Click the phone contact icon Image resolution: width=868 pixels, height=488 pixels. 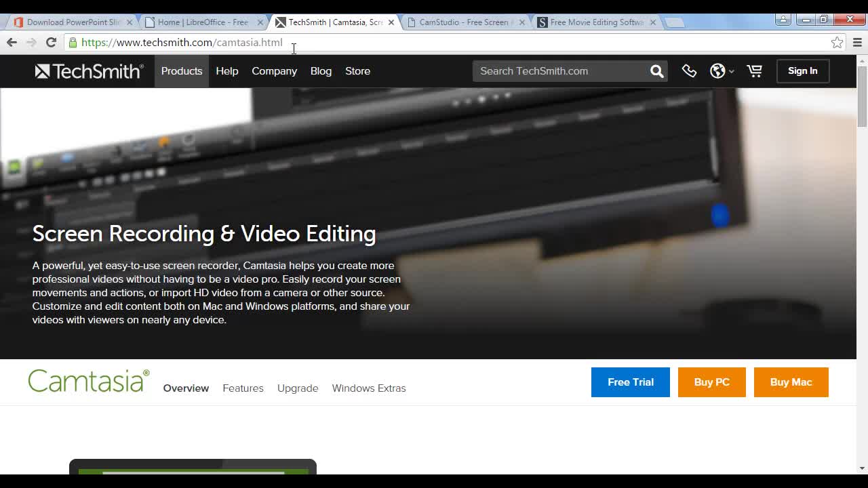click(x=689, y=71)
